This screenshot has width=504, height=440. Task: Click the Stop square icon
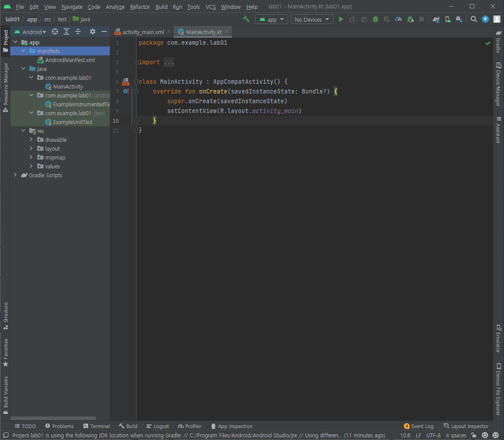click(x=422, y=19)
